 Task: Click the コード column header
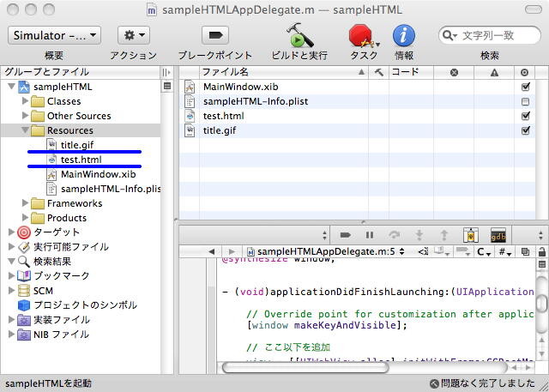412,72
